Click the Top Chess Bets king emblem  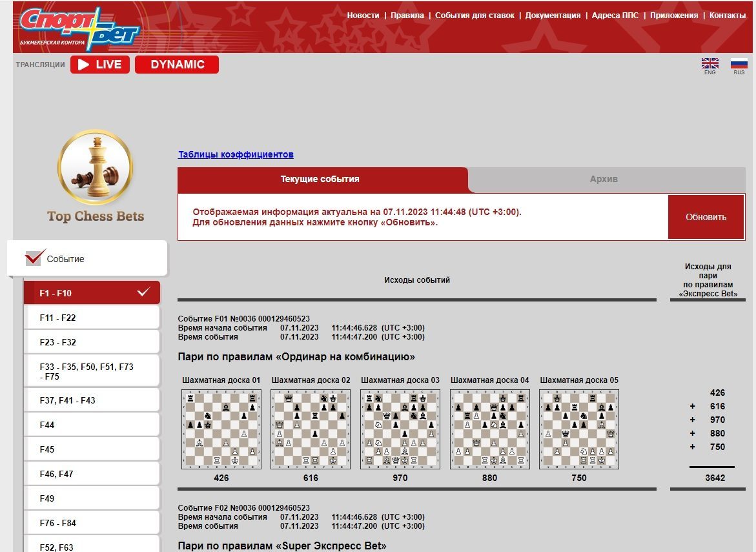tap(95, 167)
